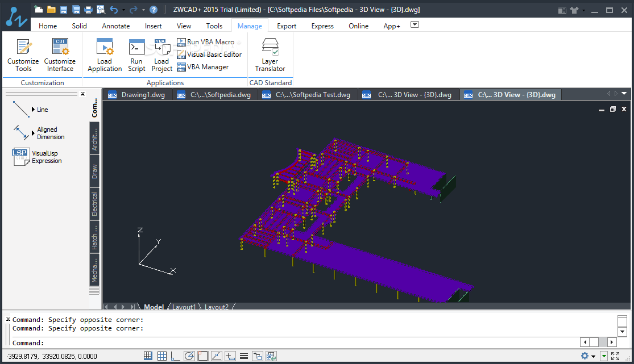Toggle dynamic input in the status bar
This screenshot has width=634, height=364.
pos(230,356)
